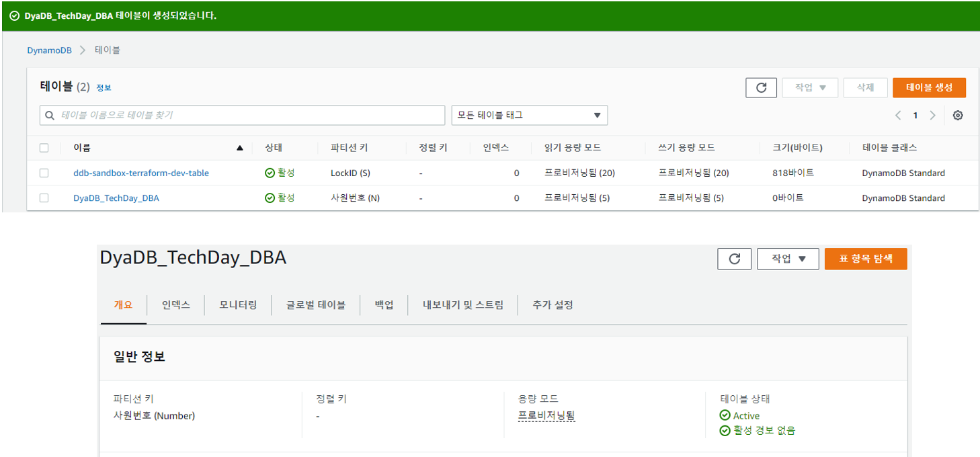Refresh the tables list
The width and height of the screenshot is (980, 457).
761,87
